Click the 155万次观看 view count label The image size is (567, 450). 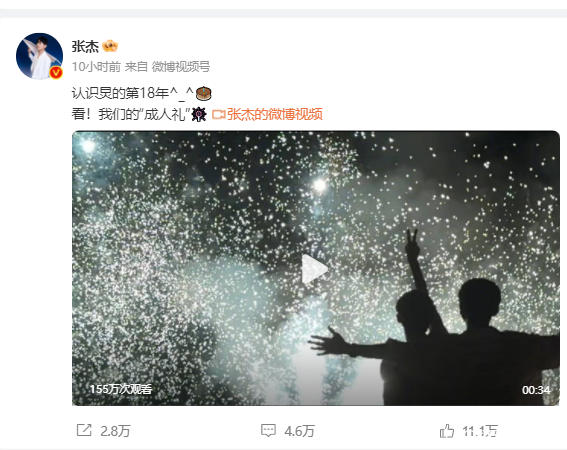pos(121,389)
